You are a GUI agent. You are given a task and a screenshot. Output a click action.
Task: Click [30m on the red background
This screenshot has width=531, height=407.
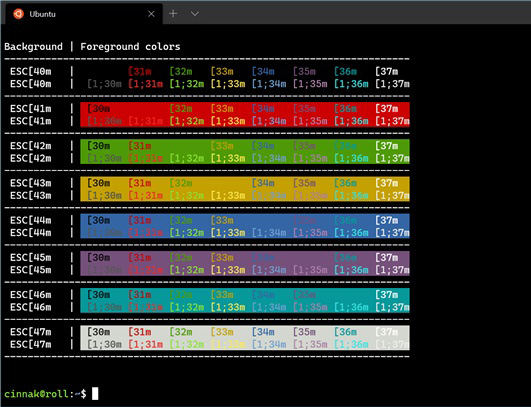[99, 109]
